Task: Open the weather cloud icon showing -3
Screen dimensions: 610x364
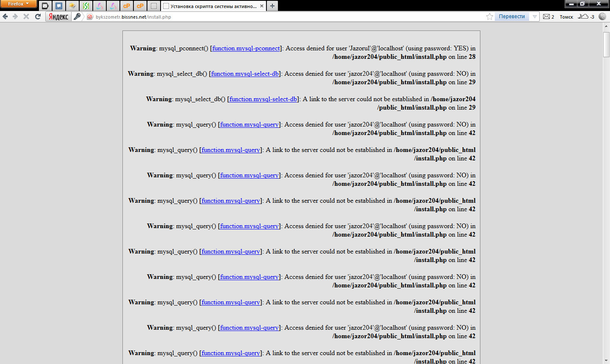Action: (587, 17)
